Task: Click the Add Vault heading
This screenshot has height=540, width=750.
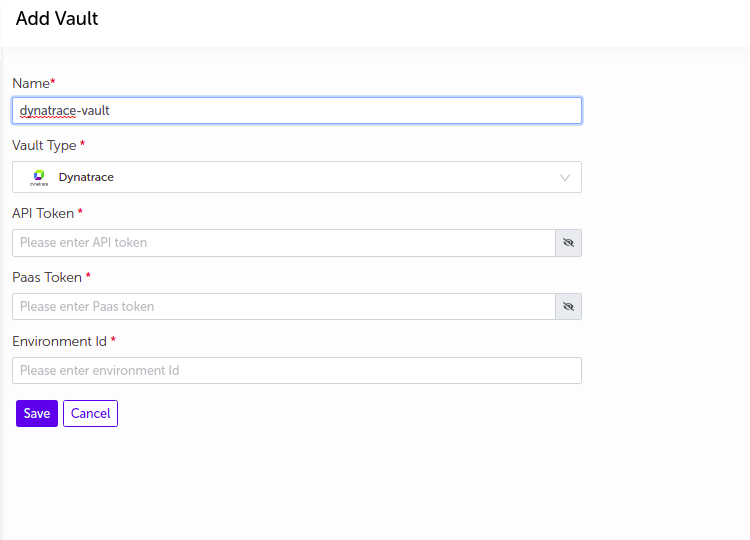Action: [57, 19]
